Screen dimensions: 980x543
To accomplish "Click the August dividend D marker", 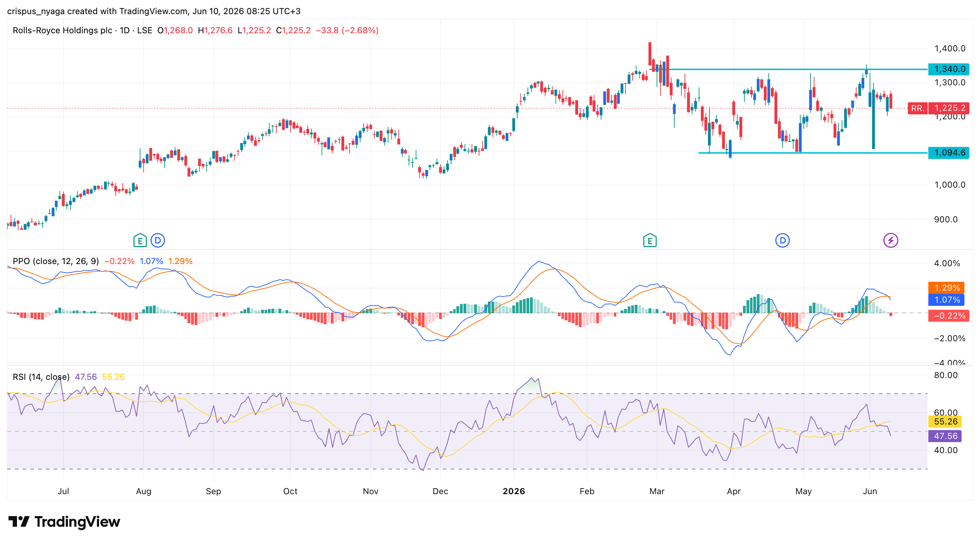I will 157,240.
